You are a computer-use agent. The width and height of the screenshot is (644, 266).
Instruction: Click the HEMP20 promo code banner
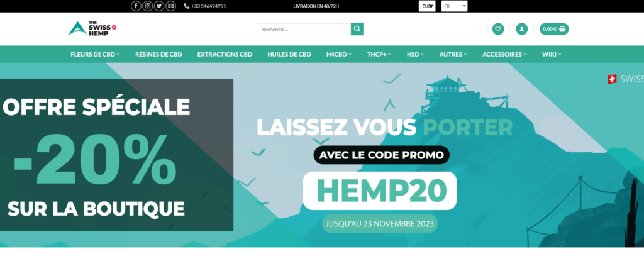tap(380, 191)
